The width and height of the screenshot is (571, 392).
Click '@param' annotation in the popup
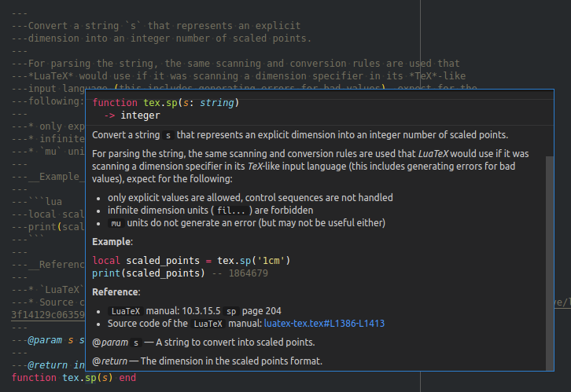click(x=110, y=343)
